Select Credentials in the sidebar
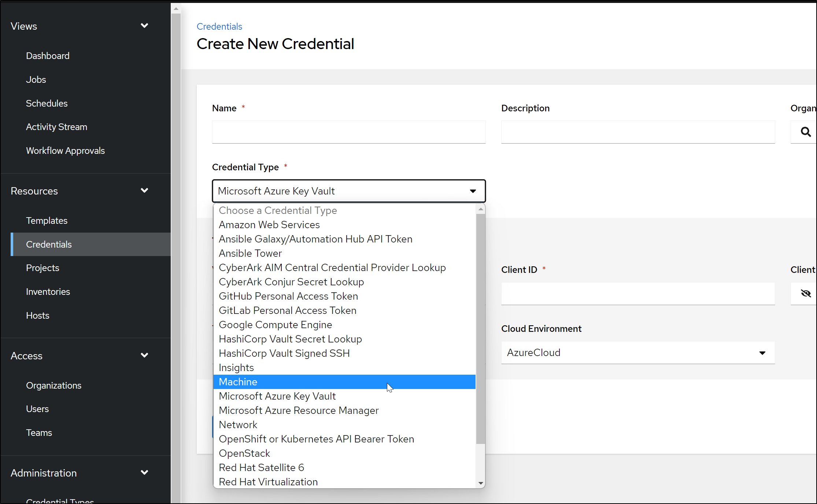Screen dimensions: 817x504 (x=91, y=244)
